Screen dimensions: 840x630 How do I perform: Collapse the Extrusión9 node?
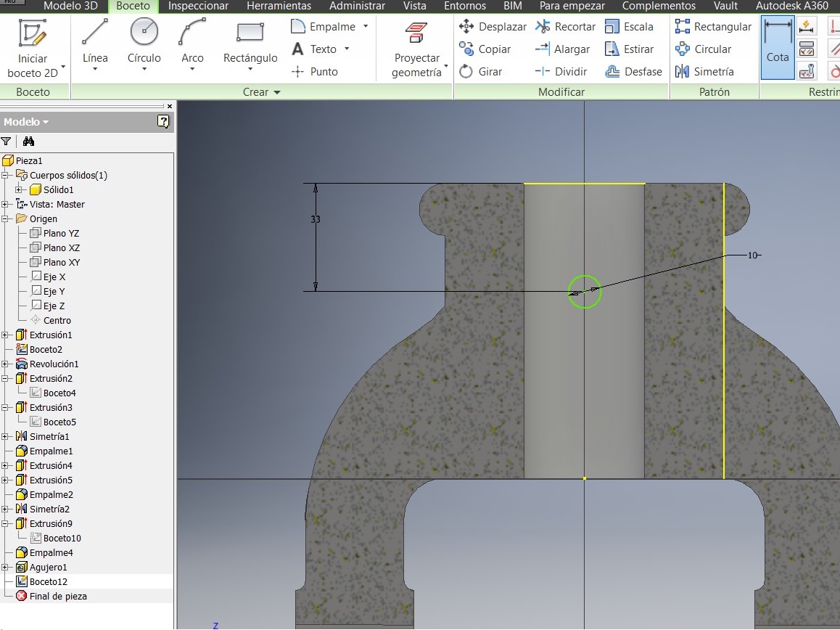tap(5, 524)
